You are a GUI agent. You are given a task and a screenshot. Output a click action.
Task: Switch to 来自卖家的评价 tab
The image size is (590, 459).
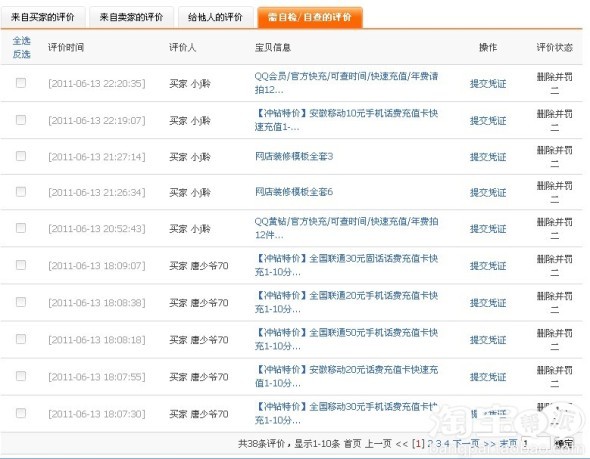(131, 17)
